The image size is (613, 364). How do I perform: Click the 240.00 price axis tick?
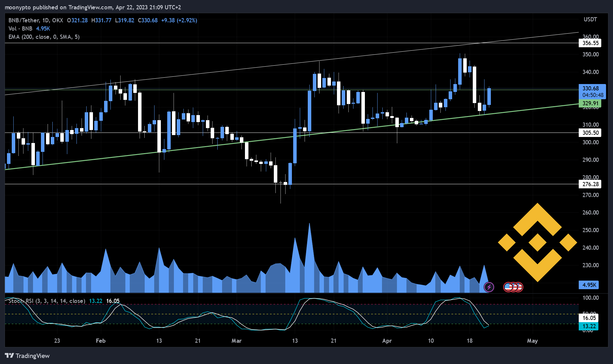tap(590, 248)
